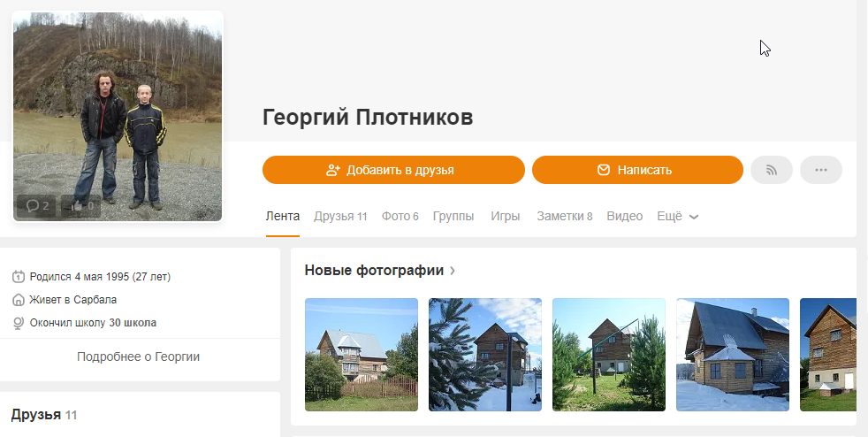Image resolution: width=868 pixels, height=437 pixels.
Task: Click the text Родился 4 мая 1995 (27 лет)
Action: click(x=100, y=276)
